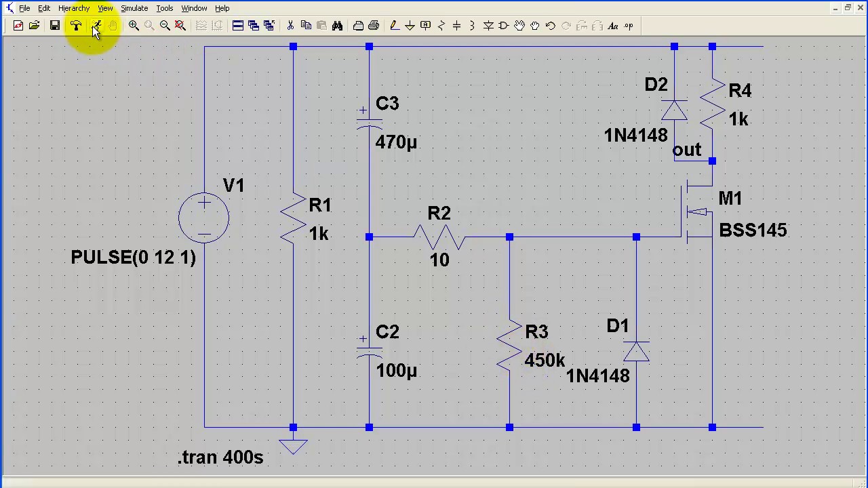This screenshot has height=488, width=868.
Task: Open the Hierarchy menu
Action: [x=74, y=8]
